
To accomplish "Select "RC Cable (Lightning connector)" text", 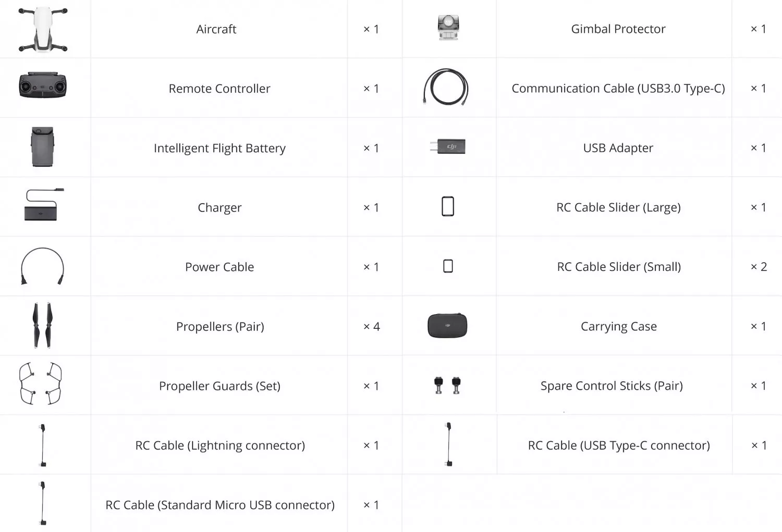I will tap(220, 446).
